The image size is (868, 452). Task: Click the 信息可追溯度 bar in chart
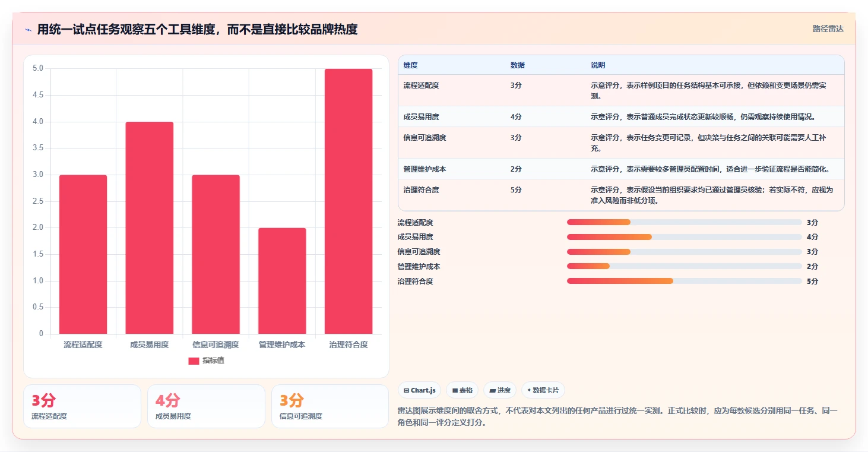pyautogui.click(x=216, y=254)
